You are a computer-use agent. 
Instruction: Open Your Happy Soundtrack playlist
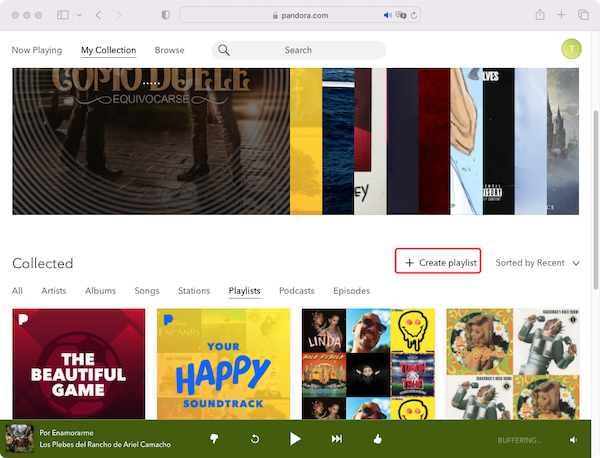pos(223,364)
